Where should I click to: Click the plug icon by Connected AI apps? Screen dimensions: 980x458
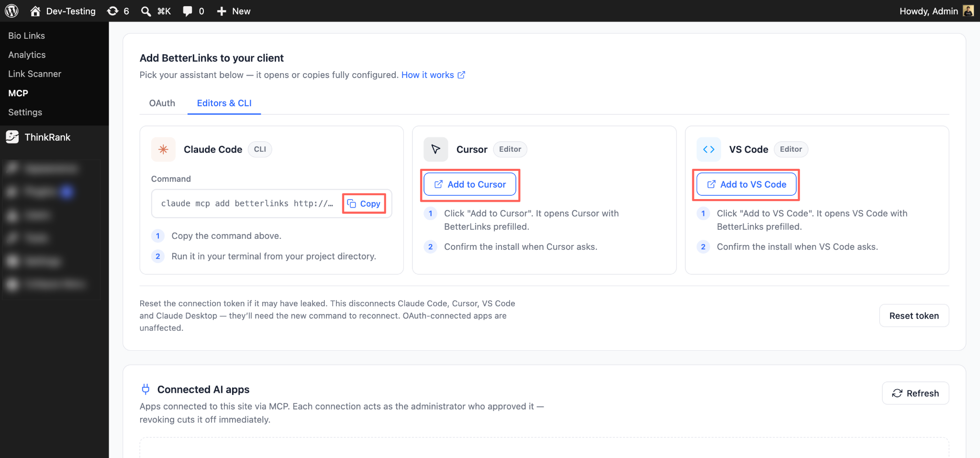pyautogui.click(x=145, y=390)
